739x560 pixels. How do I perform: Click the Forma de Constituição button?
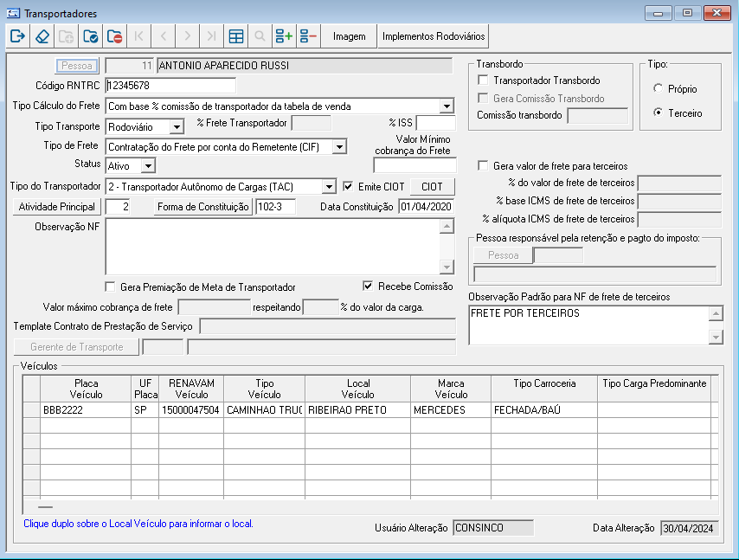click(x=202, y=207)
